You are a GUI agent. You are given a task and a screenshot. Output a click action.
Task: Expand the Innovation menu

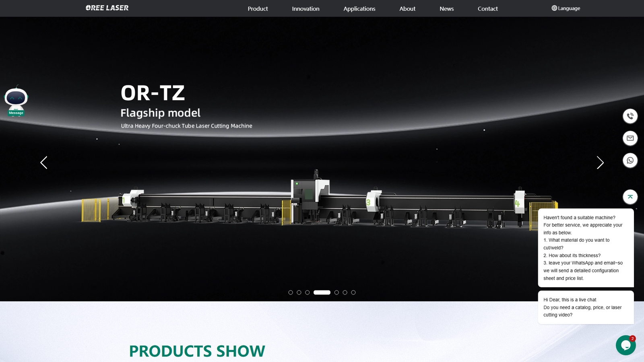coord(305,8)
